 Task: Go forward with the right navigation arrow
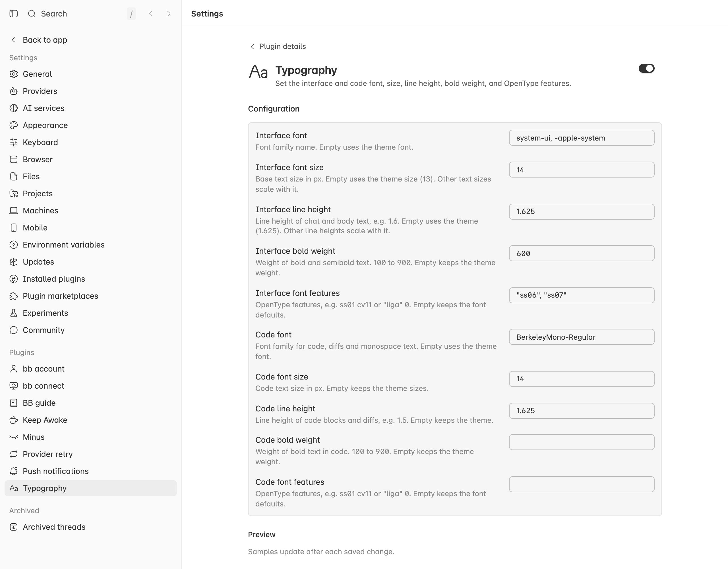pos(169,14)
